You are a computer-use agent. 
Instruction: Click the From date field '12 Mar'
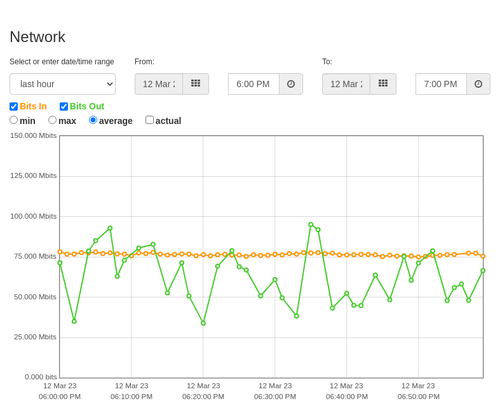point(159,84)
